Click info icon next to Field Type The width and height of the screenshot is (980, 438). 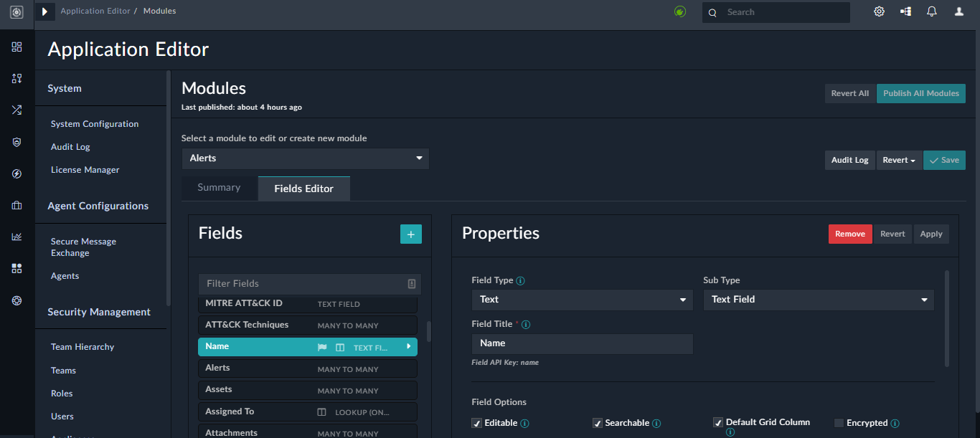[x=520, y=281]
